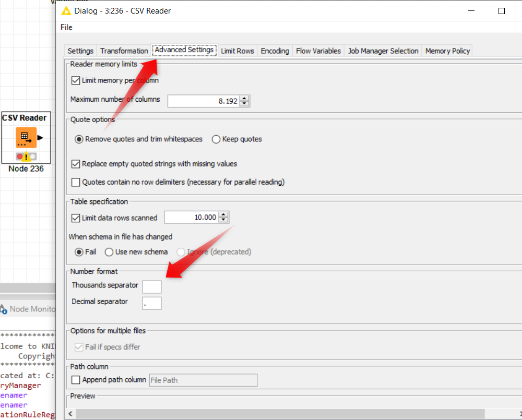Click the Decimal separator input field

point(151,303)
